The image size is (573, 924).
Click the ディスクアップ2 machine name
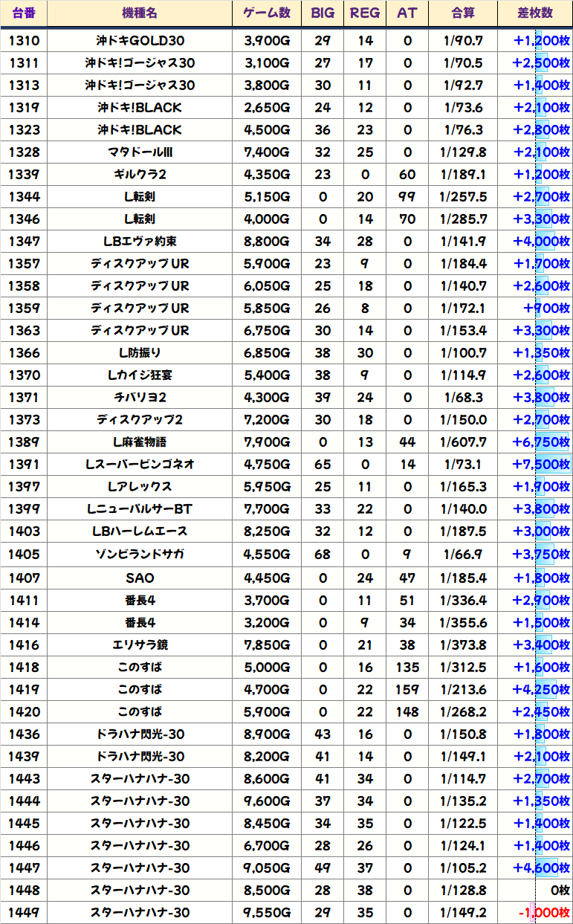140,420
